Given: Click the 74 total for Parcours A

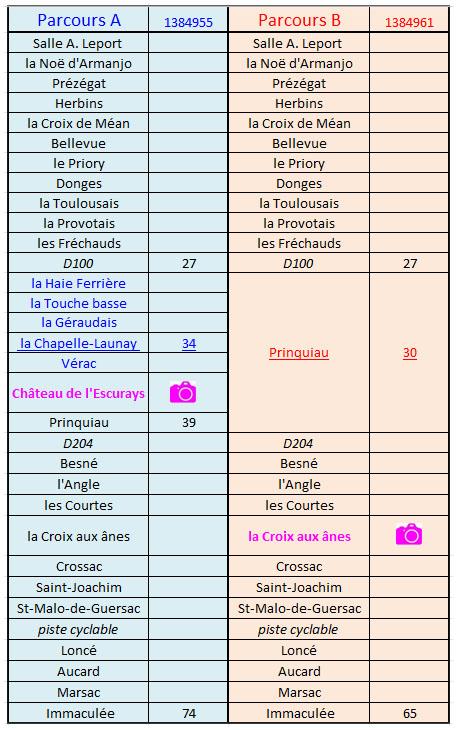Looking at the screenshot, I should (x=189, y=713).
